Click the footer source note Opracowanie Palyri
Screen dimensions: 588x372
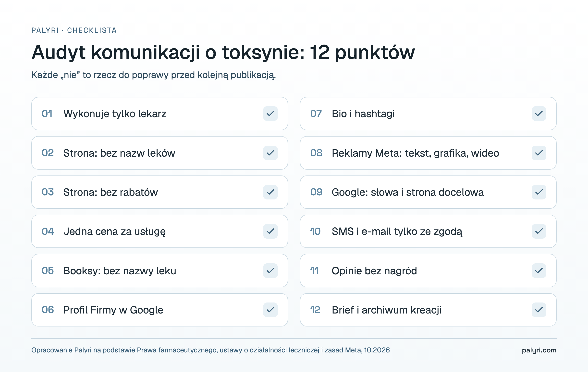coord(210,350)
